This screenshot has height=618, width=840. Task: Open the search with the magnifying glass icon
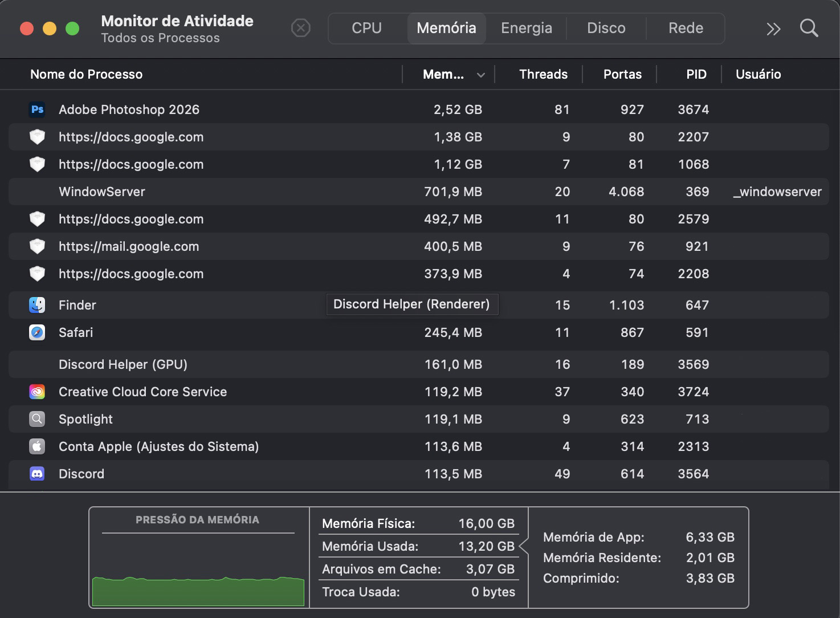809,28
